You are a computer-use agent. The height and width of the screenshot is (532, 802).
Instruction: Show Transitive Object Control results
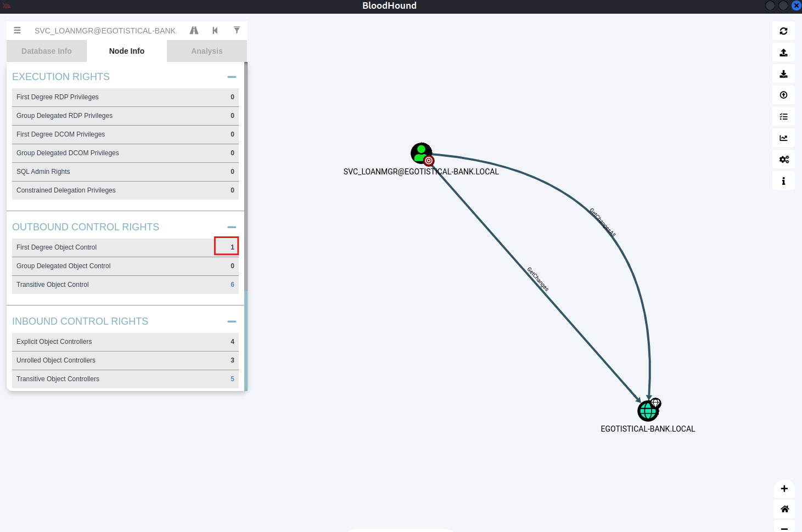[125, 285]
